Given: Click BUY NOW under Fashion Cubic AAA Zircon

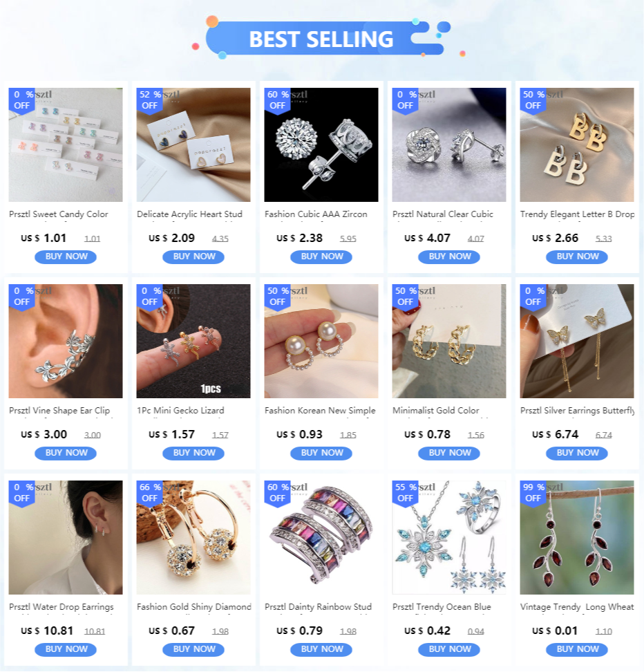Looking at the screenshot, I should [321, 256].
